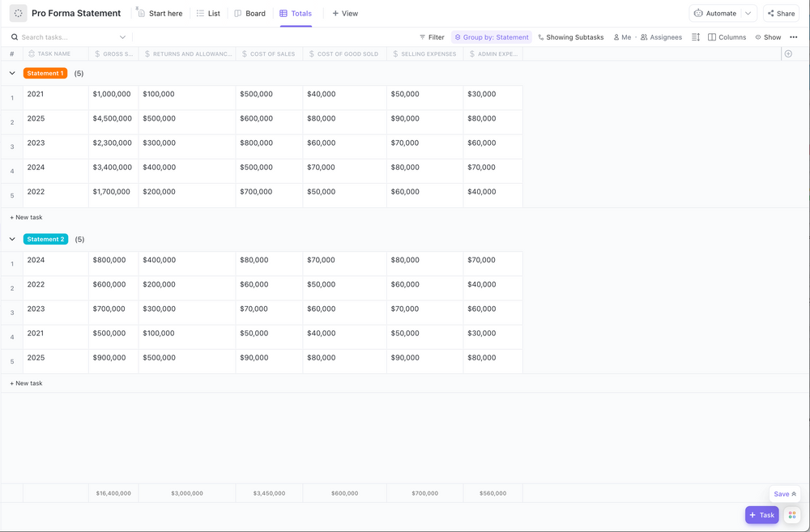Open the search tasks dropdown arrow
This screenshot has height=532, width=810.
click(121, 36)
